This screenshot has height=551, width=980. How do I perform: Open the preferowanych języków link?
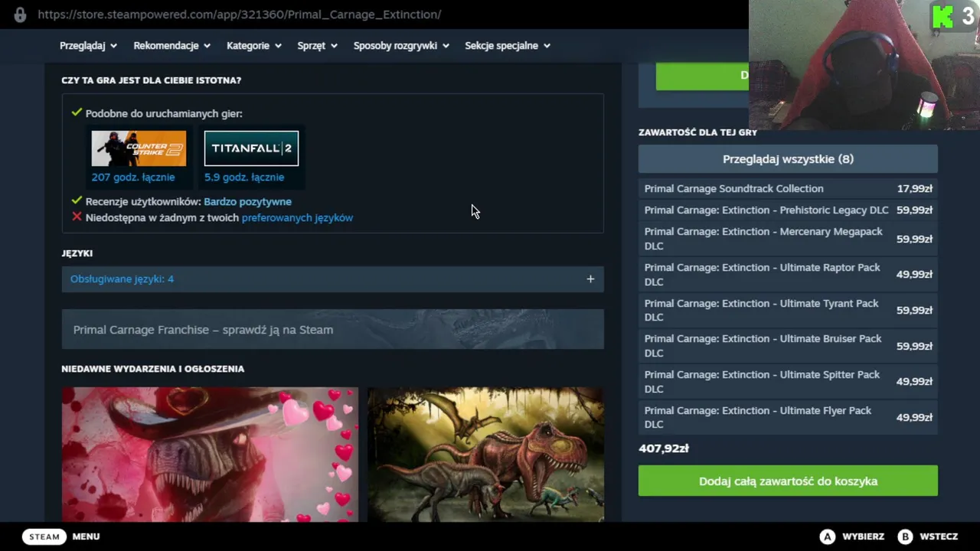point(297,217)
